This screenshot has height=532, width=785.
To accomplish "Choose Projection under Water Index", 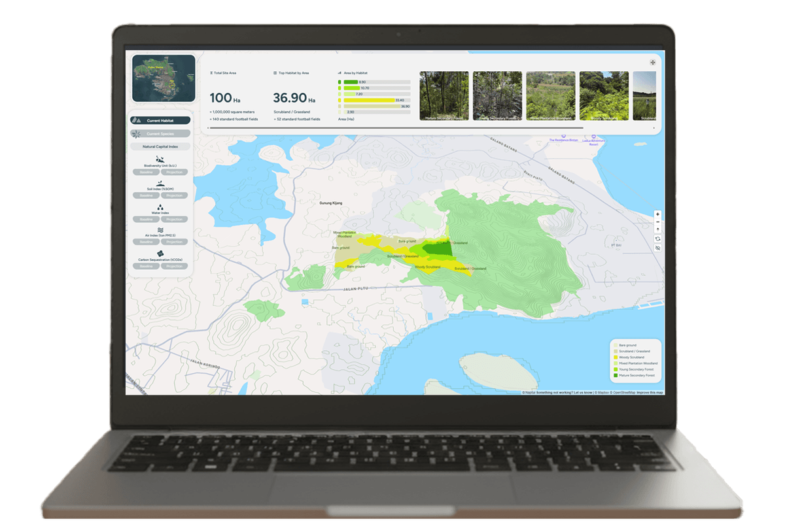I will coord(174,219).
